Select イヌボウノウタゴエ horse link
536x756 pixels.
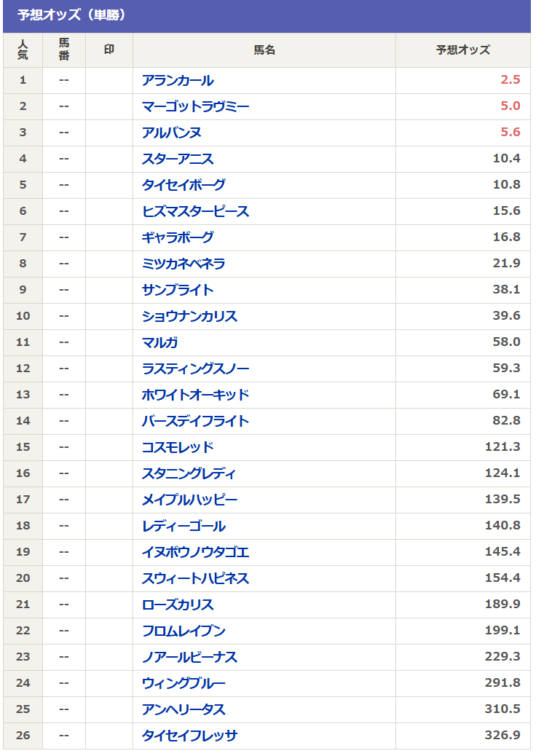click(195, 552)
